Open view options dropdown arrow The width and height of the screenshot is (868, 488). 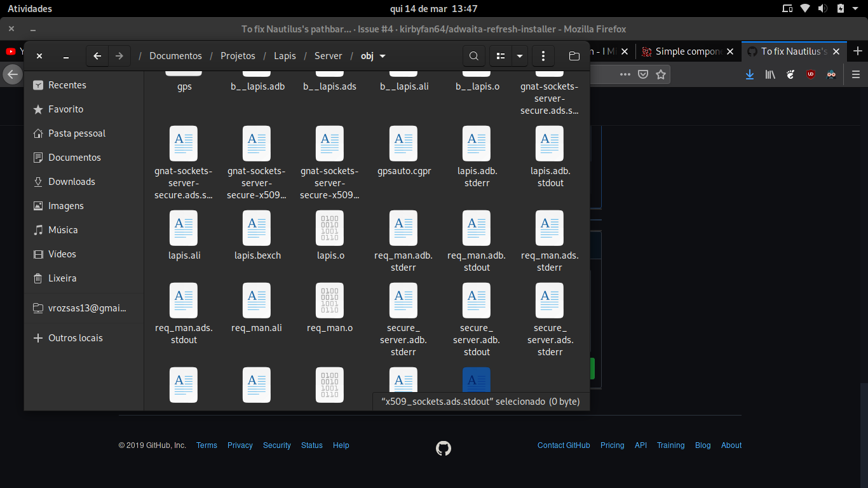520,56
